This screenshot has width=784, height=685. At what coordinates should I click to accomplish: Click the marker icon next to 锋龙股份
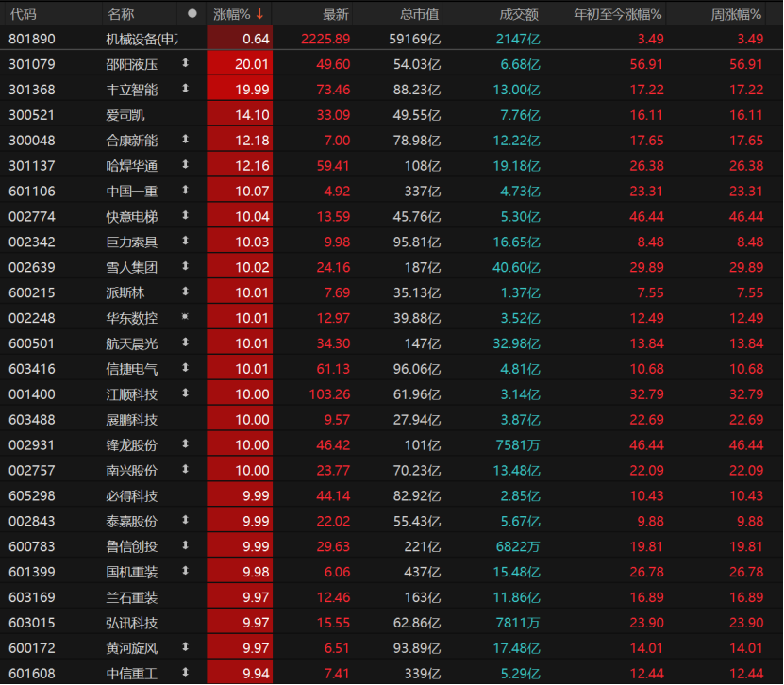[186, 443]
